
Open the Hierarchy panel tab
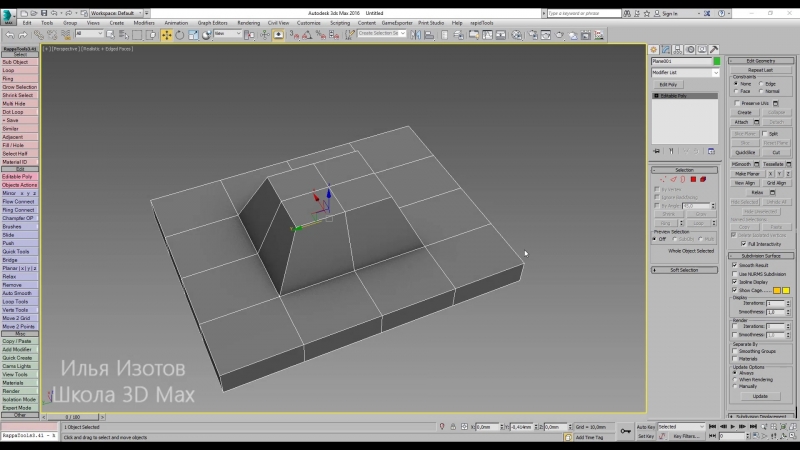[x=678, y=50]
